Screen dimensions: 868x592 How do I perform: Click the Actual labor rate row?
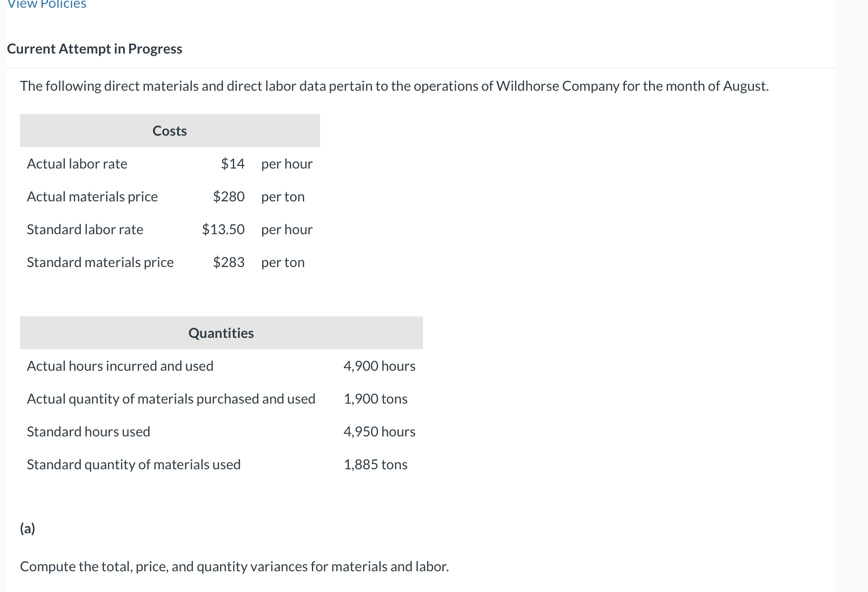click(77, 164)
